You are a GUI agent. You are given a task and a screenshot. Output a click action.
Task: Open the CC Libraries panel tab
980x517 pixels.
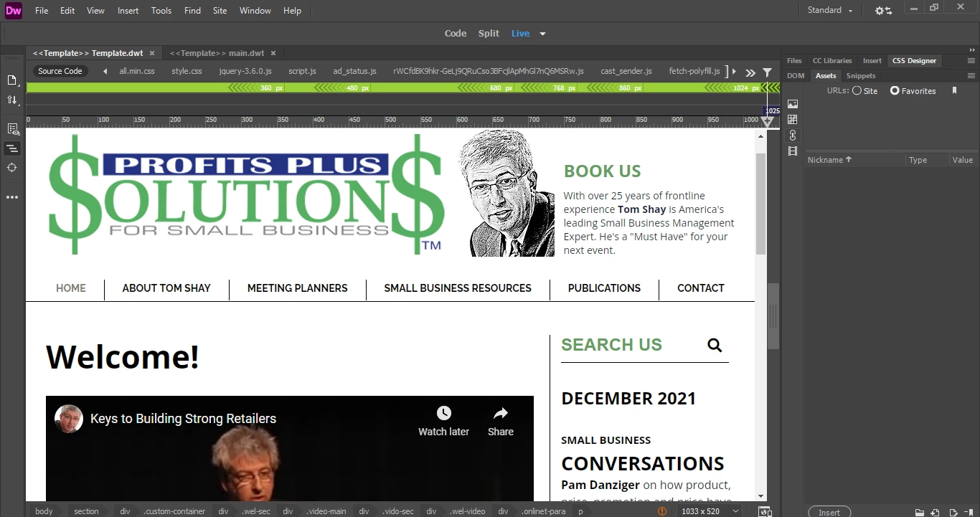click(x=832, y=61)
